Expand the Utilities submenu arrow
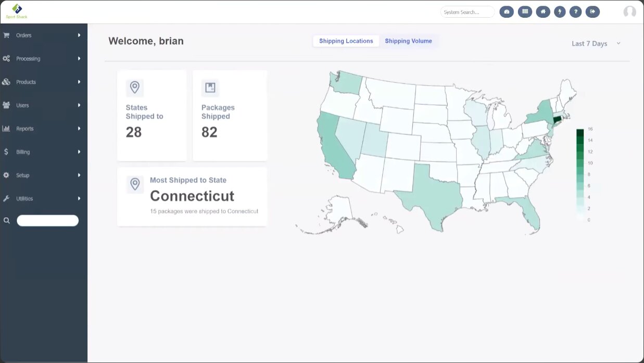 point(79,198)
